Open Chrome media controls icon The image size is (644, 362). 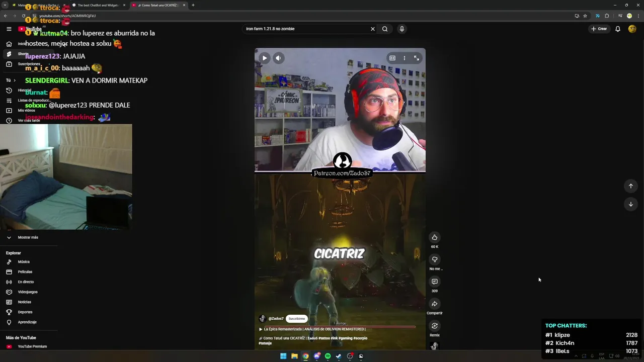620,16
